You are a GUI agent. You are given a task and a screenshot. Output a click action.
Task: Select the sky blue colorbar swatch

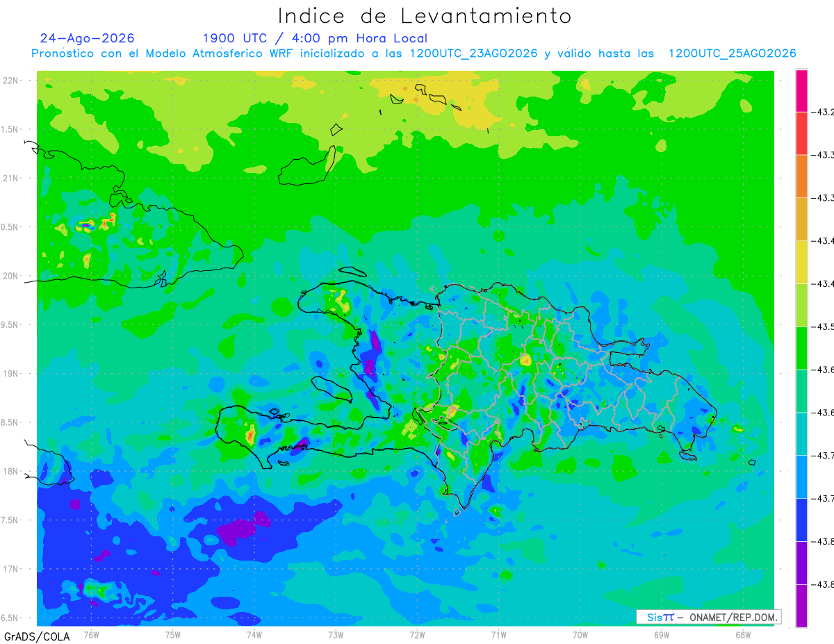click(x=801, y=477)
